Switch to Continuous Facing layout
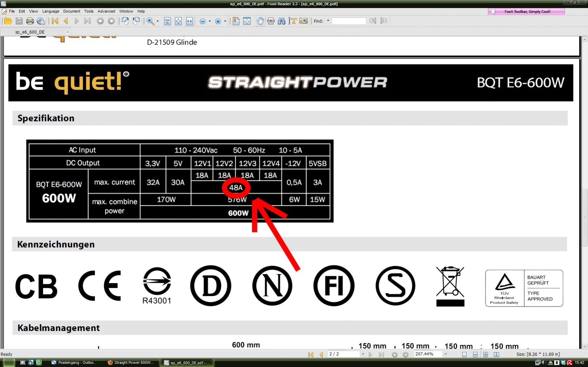588x367 pixels. point(486,354)
